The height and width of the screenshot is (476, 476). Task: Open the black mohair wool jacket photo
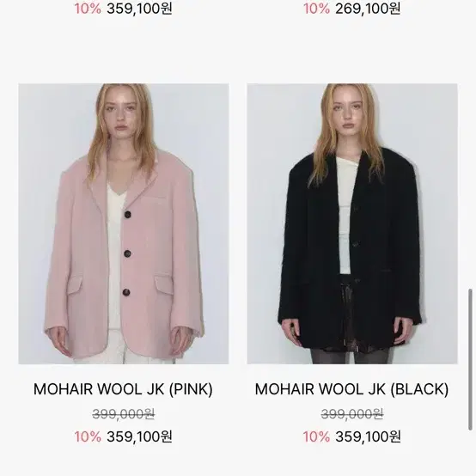(x=352, y=223)
